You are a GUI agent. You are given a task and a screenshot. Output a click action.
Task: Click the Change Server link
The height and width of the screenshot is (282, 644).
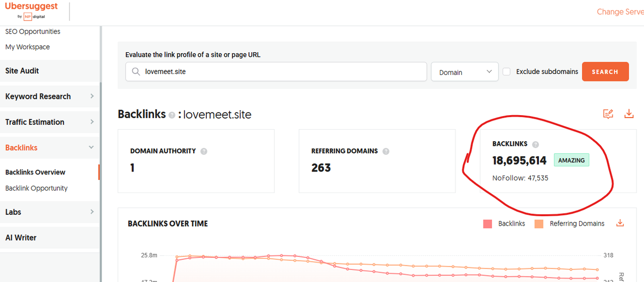point(620,12)
